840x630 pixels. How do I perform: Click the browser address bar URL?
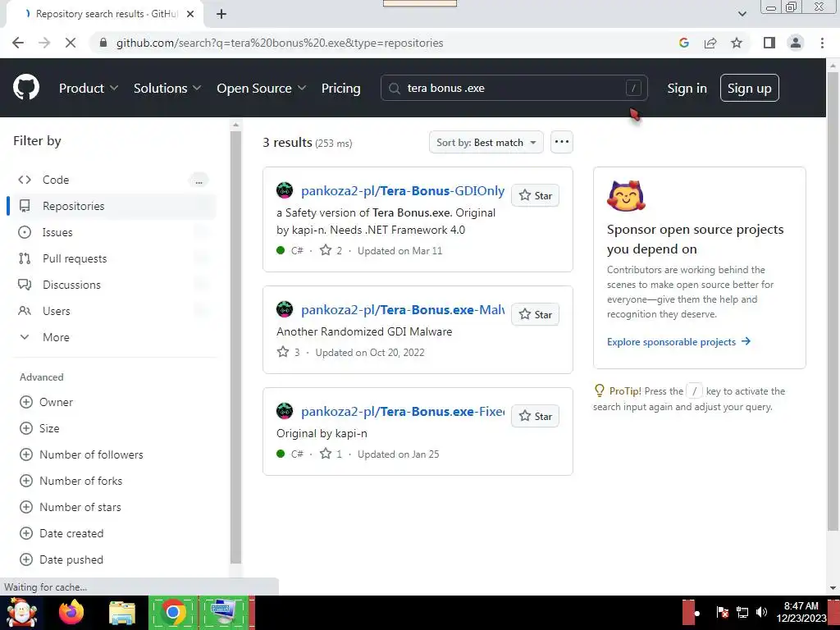(280, 43)
